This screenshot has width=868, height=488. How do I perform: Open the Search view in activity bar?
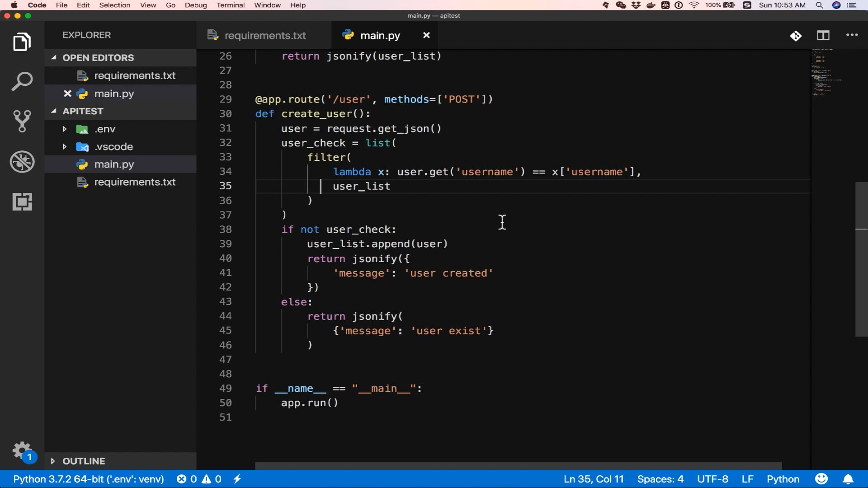pyautogui.click(x=22, y=82)
